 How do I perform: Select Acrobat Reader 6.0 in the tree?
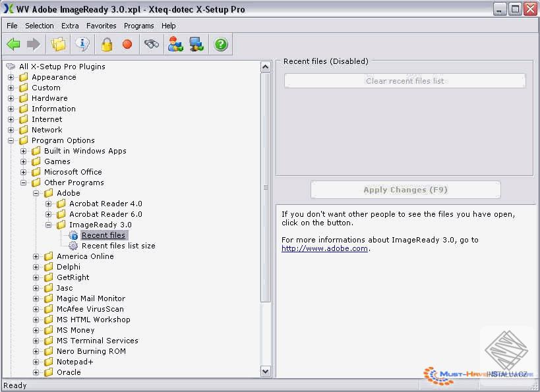pyautogui.click(x=105, y=214)
